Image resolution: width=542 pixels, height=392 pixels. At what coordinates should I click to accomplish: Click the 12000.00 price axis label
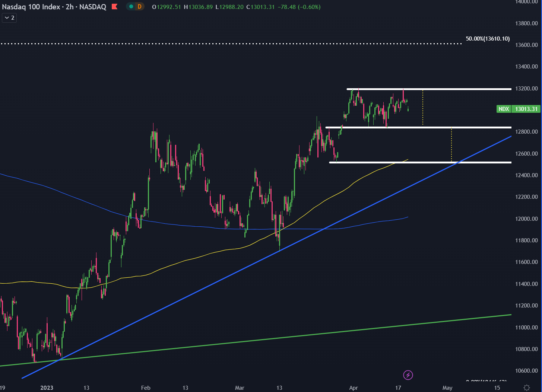coord(526,219)
